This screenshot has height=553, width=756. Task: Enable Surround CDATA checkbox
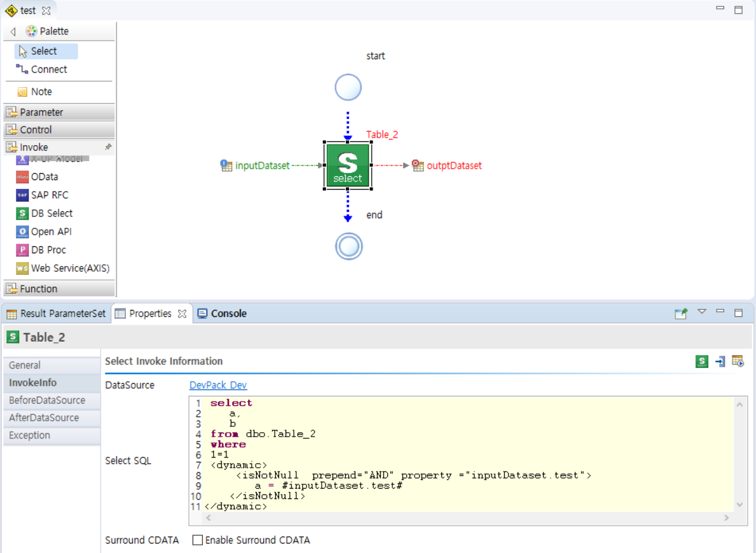pos(198,540)
